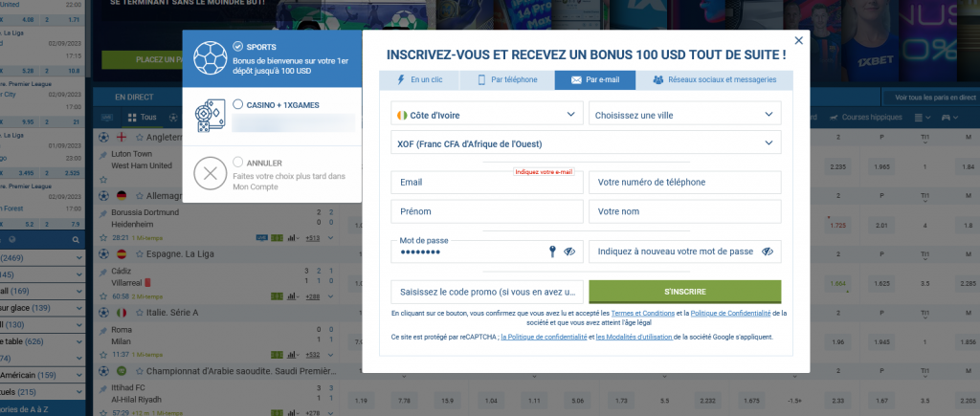Favorite the Angleterre league with its star
Screen dimensions: 980x416
pyautogui.click(x=140, y=138)
